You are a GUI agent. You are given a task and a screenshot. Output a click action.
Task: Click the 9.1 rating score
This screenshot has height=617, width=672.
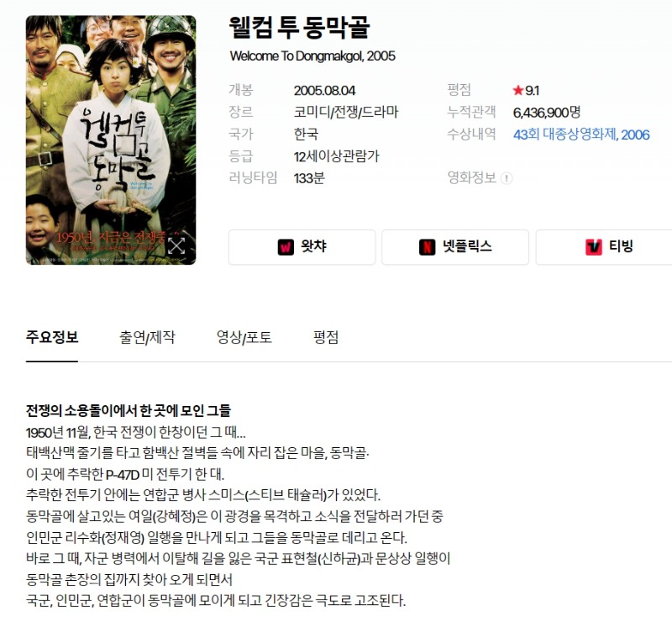click(532, 91)
